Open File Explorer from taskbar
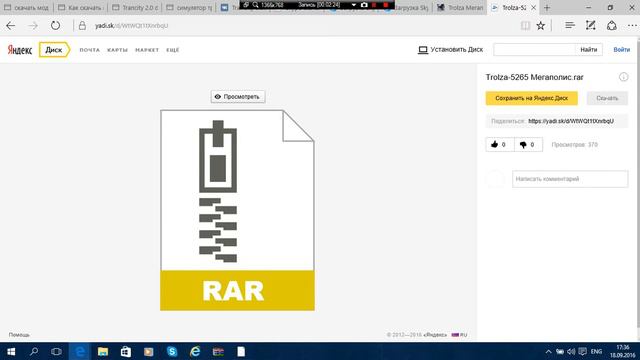640x360 pixels. [x=102, y=351]
